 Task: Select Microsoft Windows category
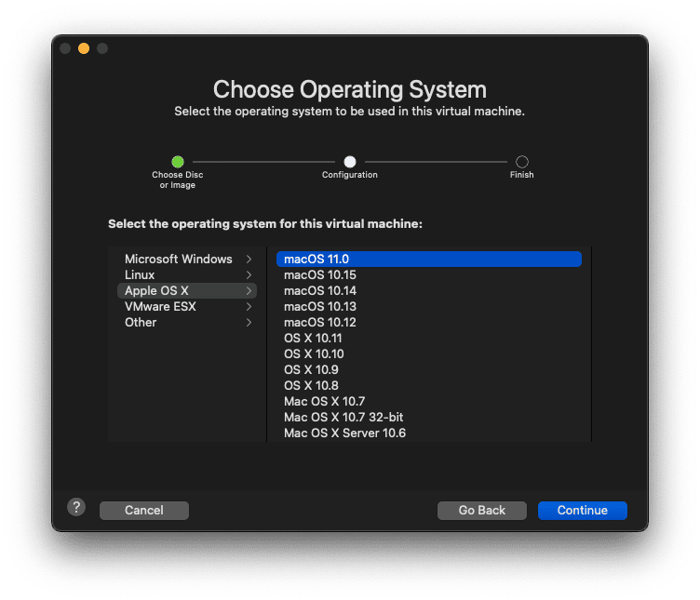point(186,260)
